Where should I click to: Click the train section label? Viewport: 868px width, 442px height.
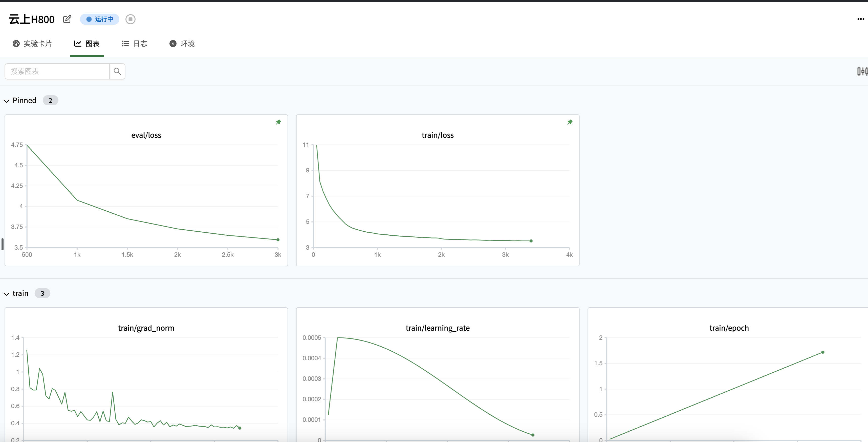pyautogui.click(x=20, y=293)
